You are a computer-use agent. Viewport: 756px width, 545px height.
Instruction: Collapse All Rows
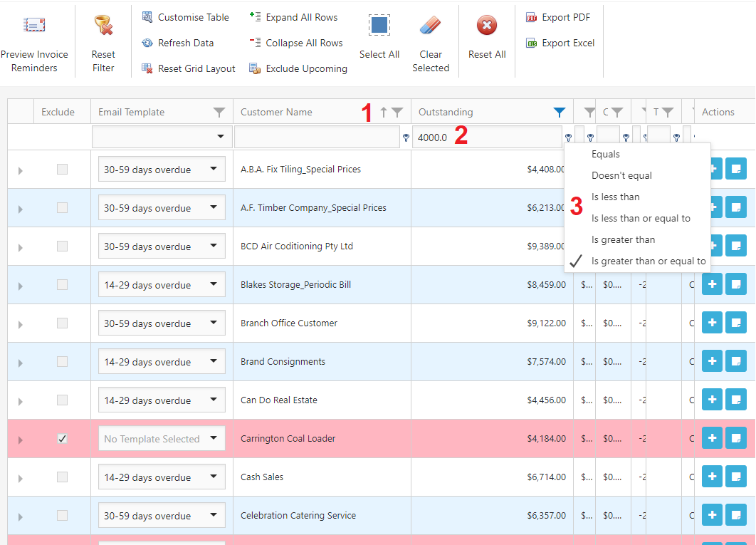[x=296, y=43]
